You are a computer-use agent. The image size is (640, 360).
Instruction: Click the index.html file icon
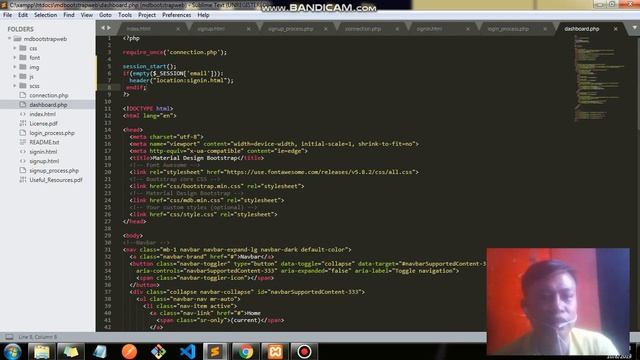point(23,114)
